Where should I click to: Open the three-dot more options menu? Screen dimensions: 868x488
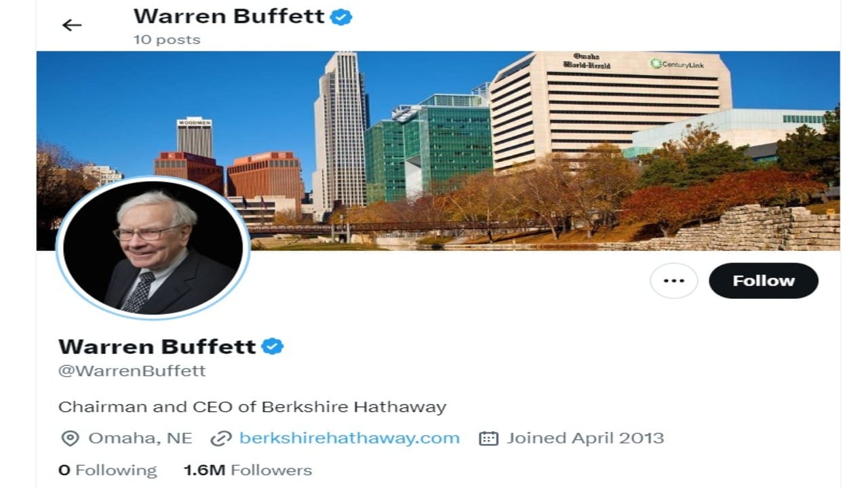click(673, 281)
